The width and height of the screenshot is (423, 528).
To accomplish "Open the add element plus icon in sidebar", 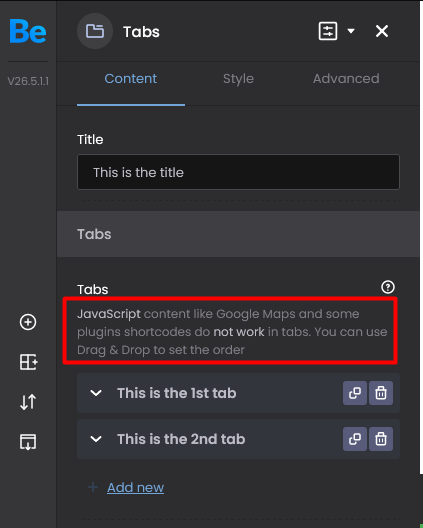I will click(28, 322).
